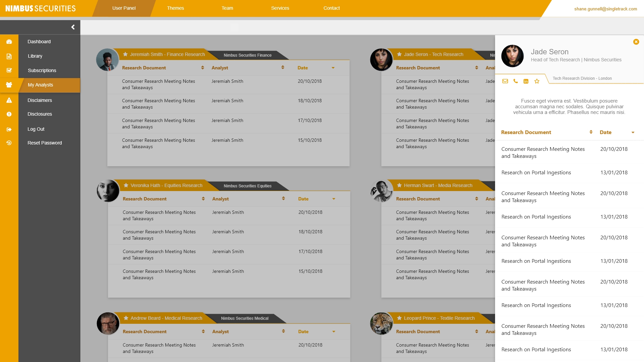The image size is (644, 362).
Task: Close the Jade Seron detail panel
Action: pyautogui.click(x=636, y=42)
